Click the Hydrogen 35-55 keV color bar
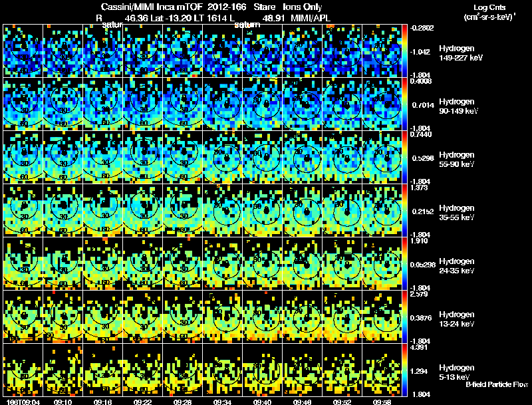Viewport: 532px width, 405px height. click(x=404, y=211)
